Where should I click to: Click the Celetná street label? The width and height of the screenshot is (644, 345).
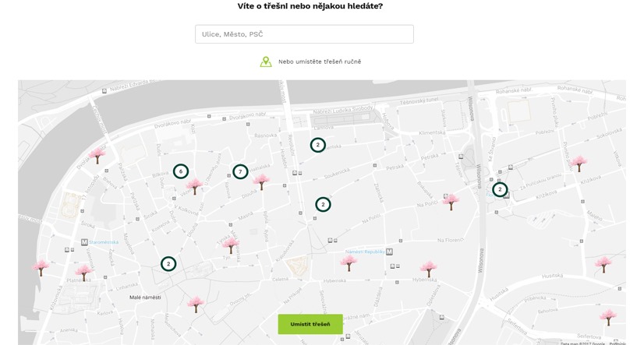(x=281, y=280)
